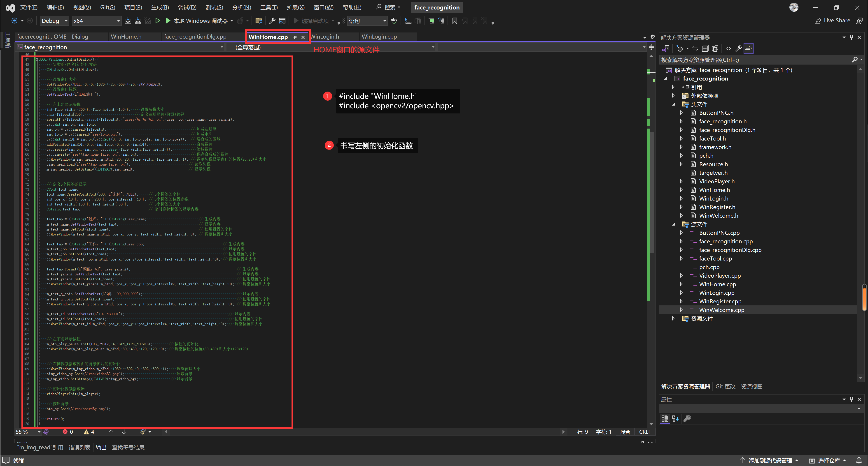The image size is (868, 466).
Task: Click Live Share icon
Action: [x=818, y=21]
